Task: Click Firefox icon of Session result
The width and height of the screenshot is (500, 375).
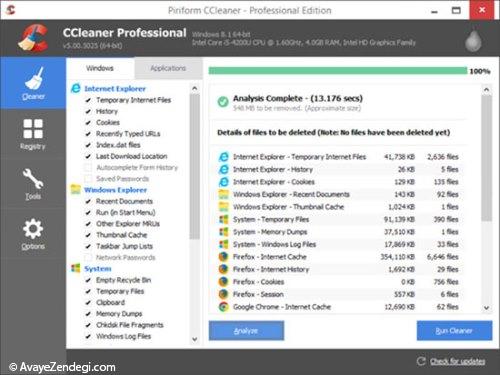Action: tap(223, 294)
